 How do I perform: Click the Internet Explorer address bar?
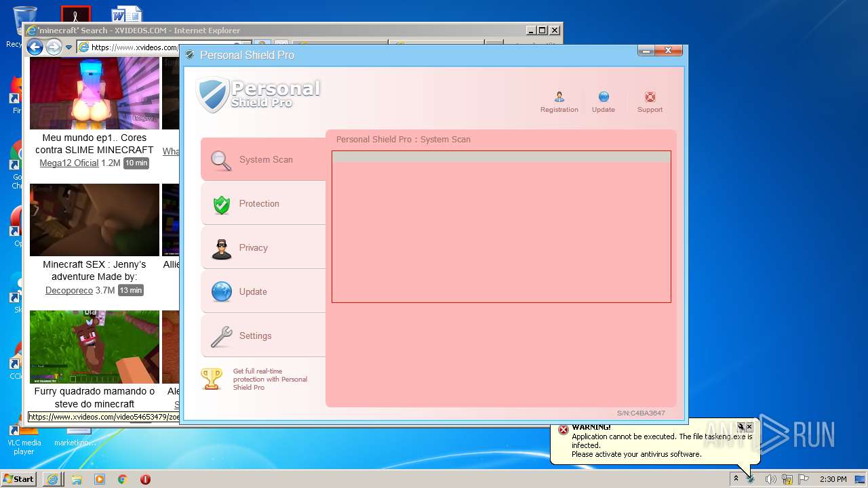tap(129, 47)
